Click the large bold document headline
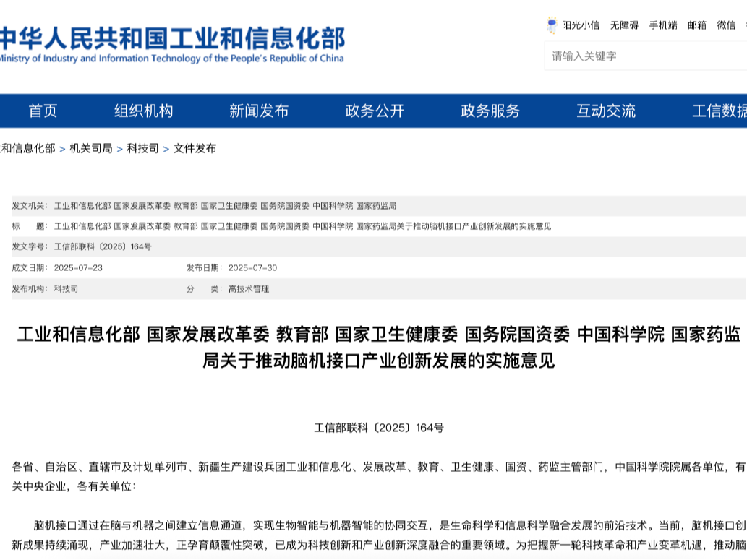The image size is (747, 560). coord(379,347)
